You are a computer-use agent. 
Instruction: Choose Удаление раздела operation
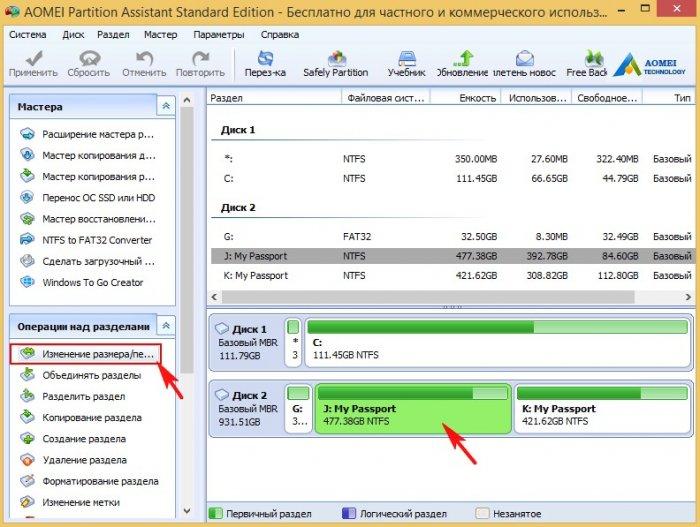click(x=74, y=460)
